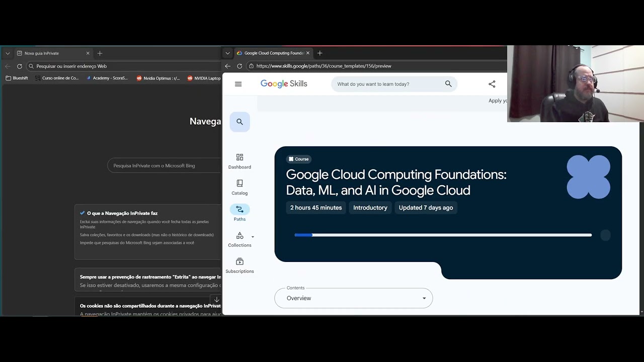Click the Google Skills URL address bar
Screen dimensions: 644x362
point(377,66)
